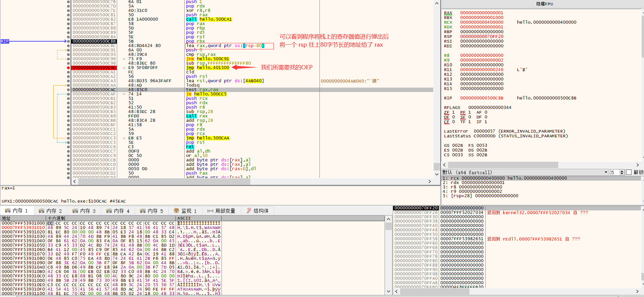
Task: Click registers panel scroll-right arrow
Action: (638, 165)
